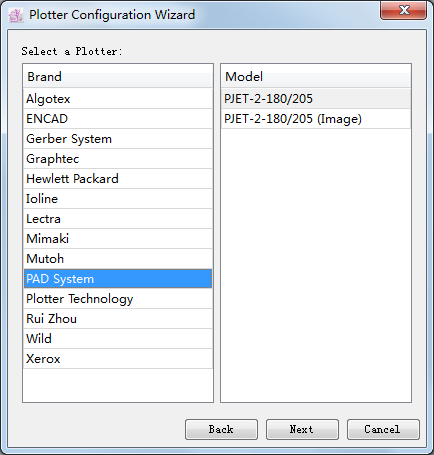Select Gerber System brand
The height and width of the screenshot is (455, 434).
[x=118, y=139]
